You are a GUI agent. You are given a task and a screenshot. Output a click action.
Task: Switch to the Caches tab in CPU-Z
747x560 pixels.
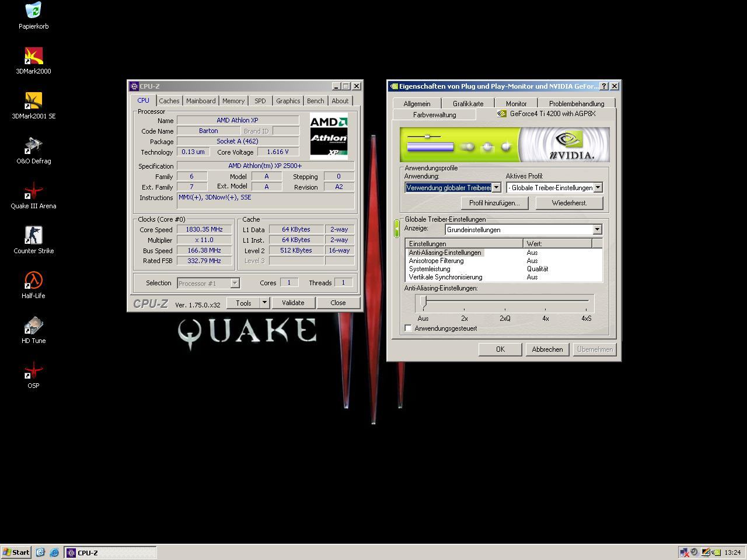(x=169, y=101)
